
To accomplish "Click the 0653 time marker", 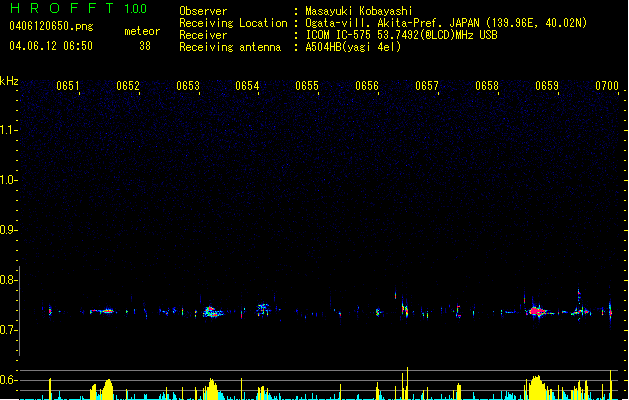I will (188, 86).
